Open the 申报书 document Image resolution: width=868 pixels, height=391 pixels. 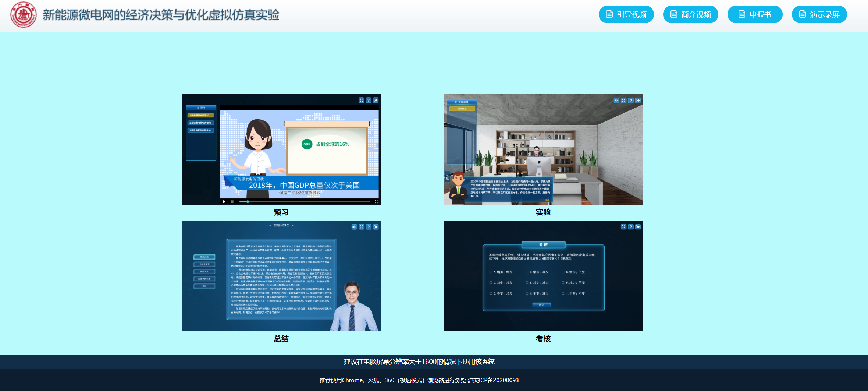(x=755, y=14)
